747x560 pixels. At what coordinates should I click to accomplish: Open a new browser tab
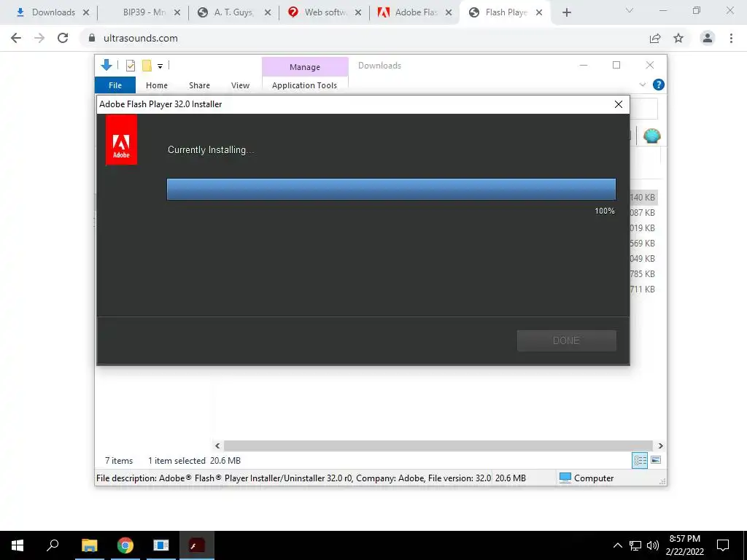click(x=566, y=13)
